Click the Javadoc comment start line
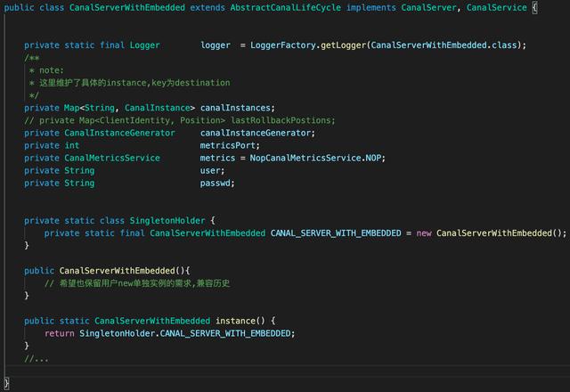Image resolution: width=570 pixels, height=392 pixels. pos(32,58)
